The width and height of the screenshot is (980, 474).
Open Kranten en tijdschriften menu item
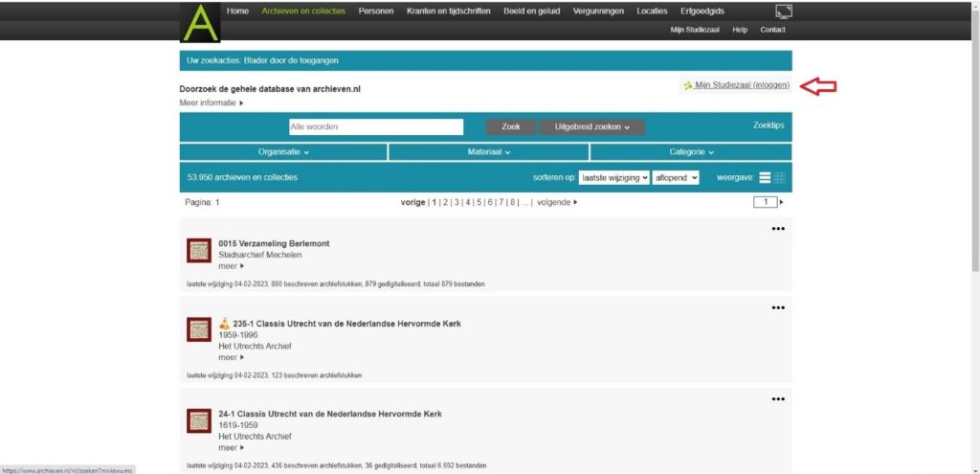(x=448, y=11)
